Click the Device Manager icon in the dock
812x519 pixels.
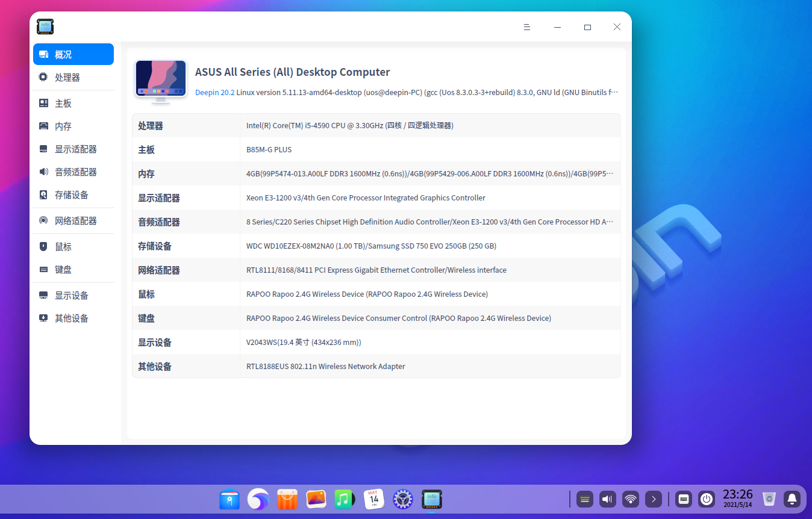432,499
